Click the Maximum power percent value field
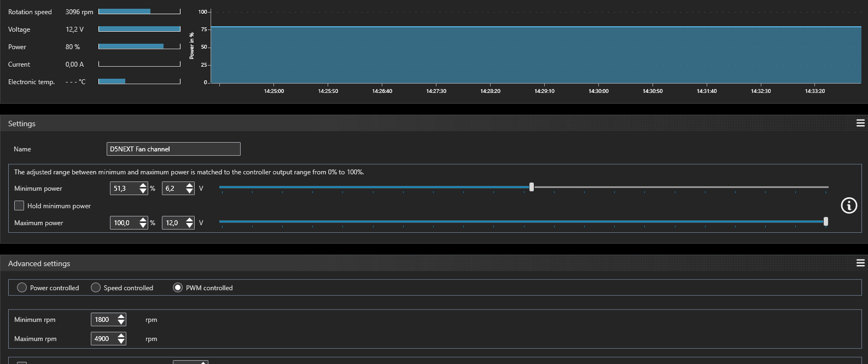This screenshot has width=868, height=364. [124, 223]
